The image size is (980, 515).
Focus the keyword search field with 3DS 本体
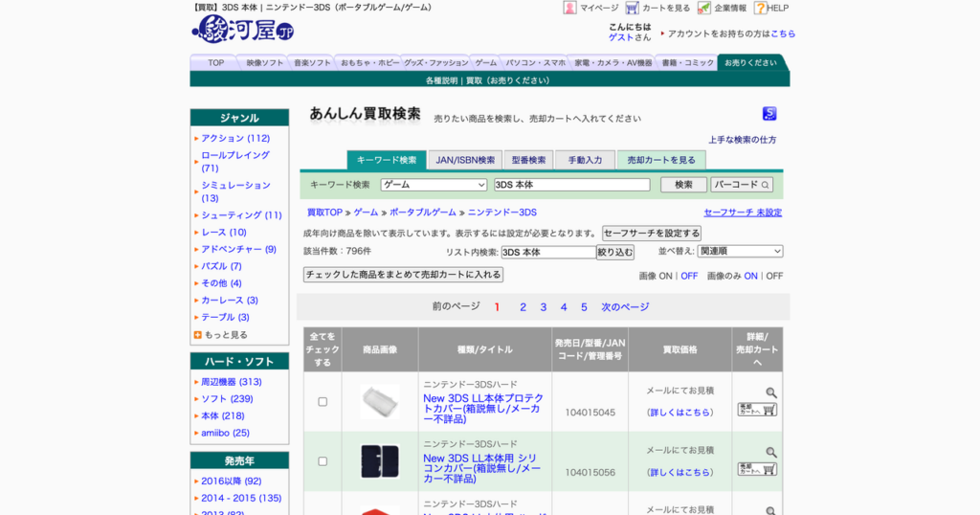pyautogui.click(x=572, y=185)
